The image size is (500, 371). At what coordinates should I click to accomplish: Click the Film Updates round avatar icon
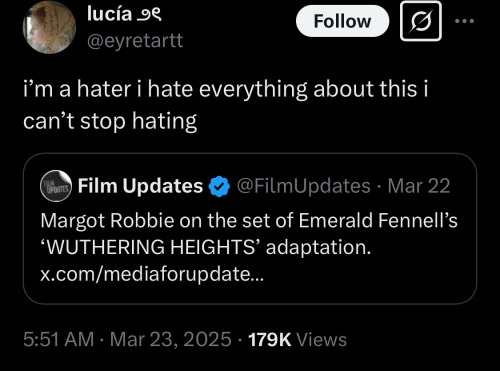click(56, 186)
